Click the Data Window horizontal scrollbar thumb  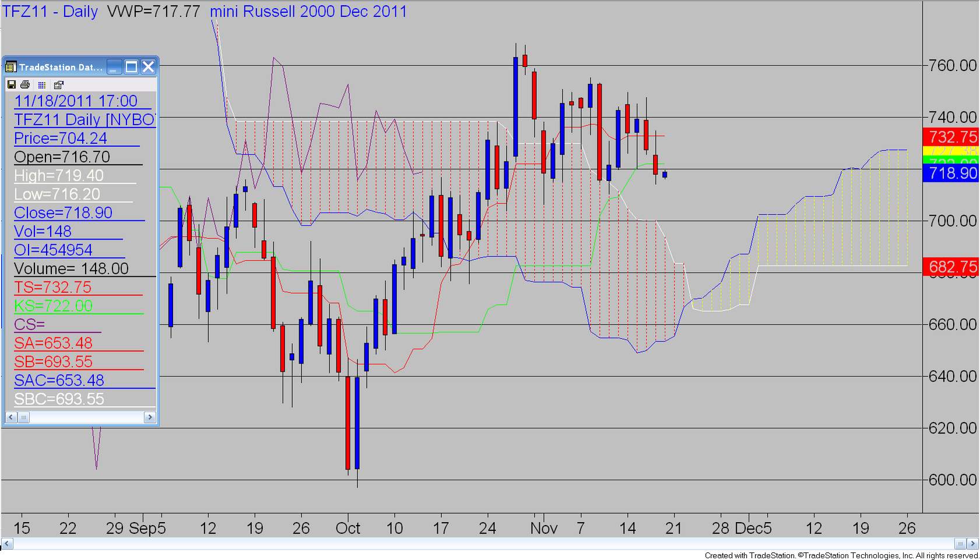tap(23, 417)
